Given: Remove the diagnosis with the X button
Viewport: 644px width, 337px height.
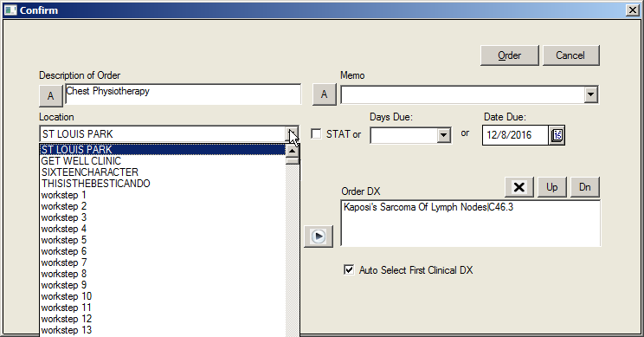Looking at the screenshot, I should tap(519, 187).
